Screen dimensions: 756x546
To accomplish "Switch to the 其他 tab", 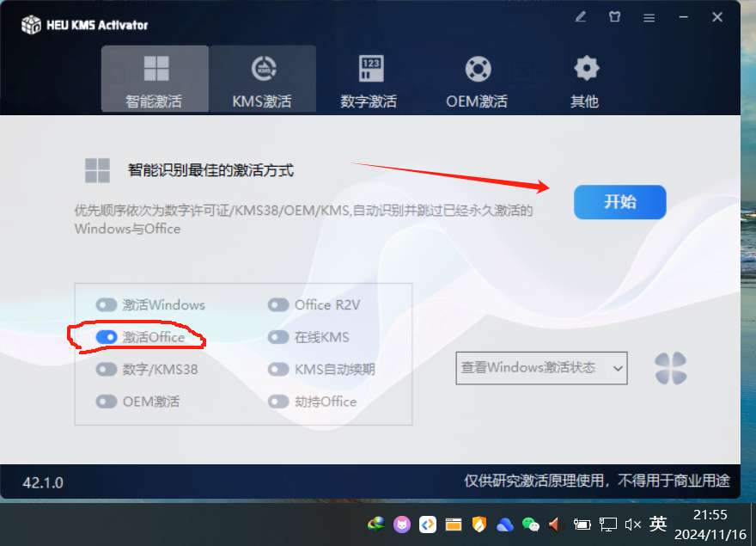I will point(585,81).
